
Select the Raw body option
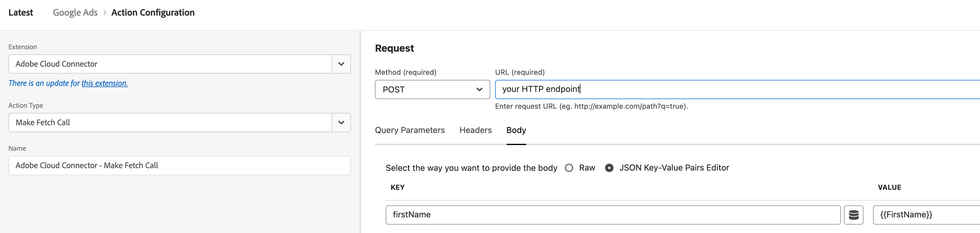coord(569,168)
